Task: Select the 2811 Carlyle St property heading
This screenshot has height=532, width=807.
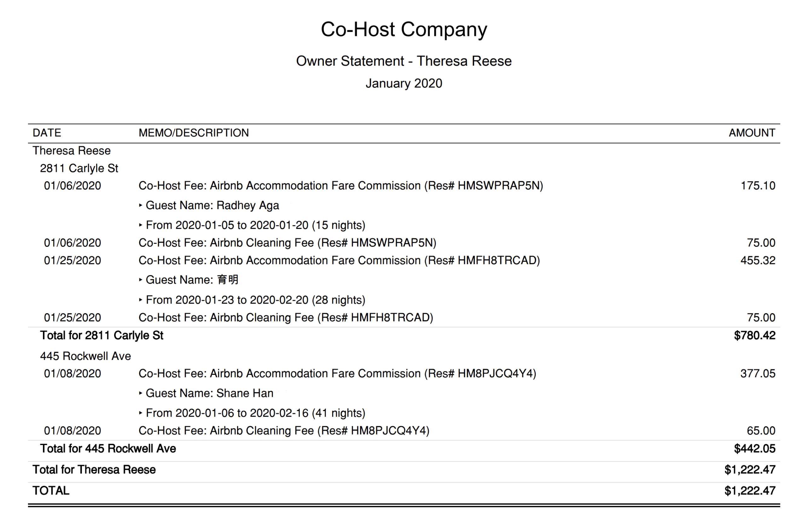Action: (79, 168)
